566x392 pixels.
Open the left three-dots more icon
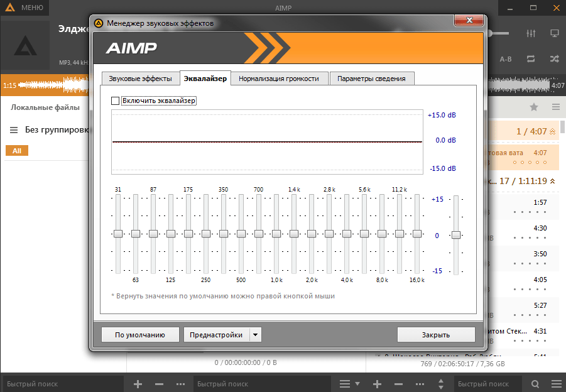tap(180, 384)
